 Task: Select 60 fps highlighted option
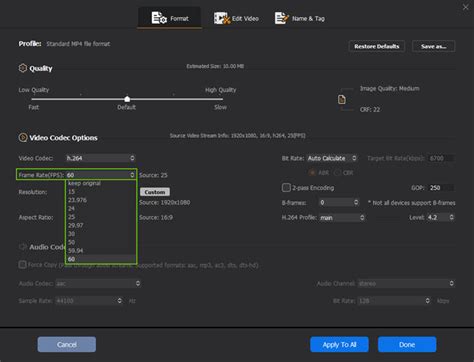[x=100, y=259]
